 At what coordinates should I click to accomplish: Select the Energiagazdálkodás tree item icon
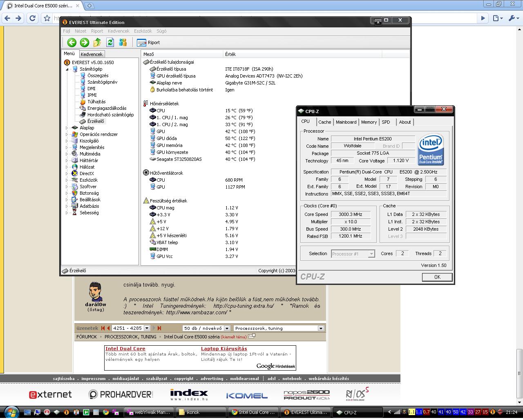pos(83,108)
